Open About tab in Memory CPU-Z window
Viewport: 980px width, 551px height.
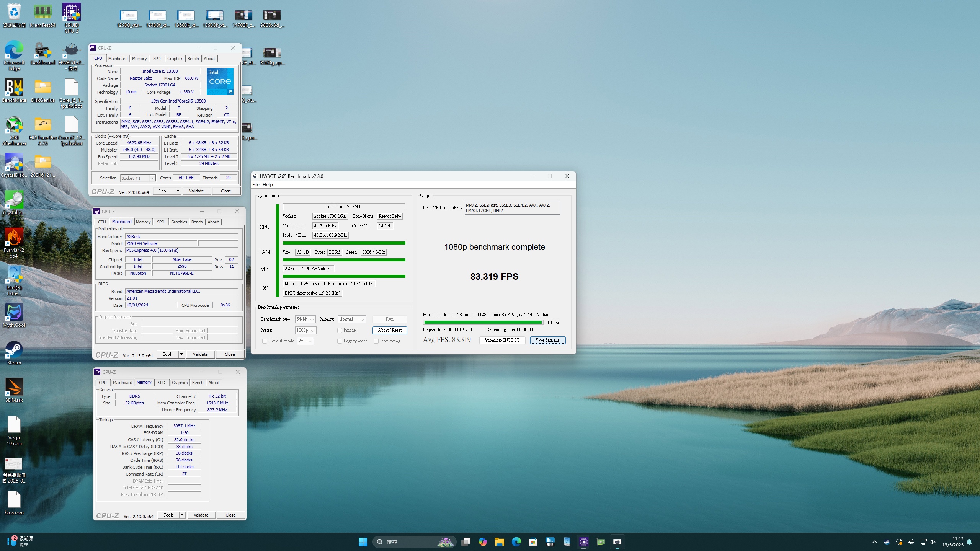(214, 383)
